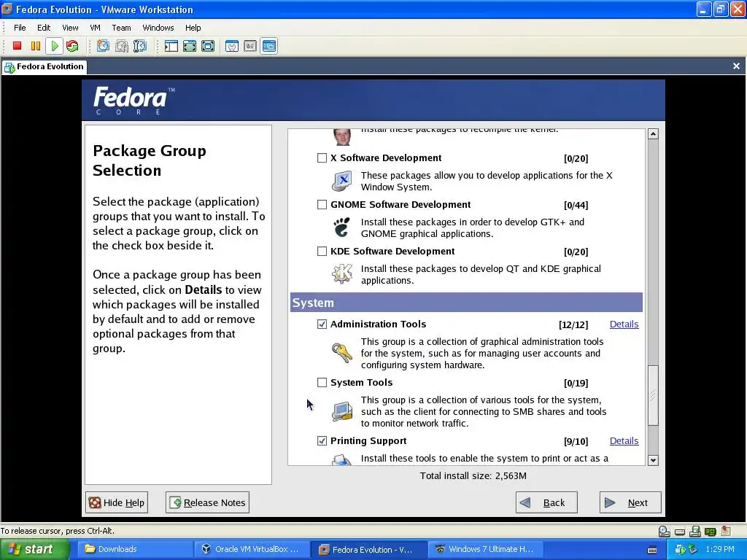
Task: Click the System Tools computer icon
Action: click(x=342, y=411)
